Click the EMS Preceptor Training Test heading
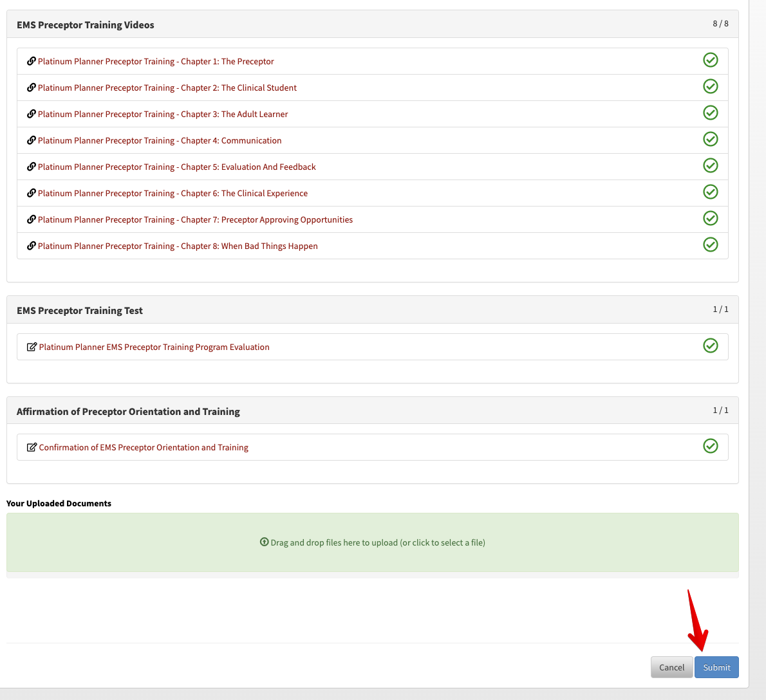 [x=80, y=311]
